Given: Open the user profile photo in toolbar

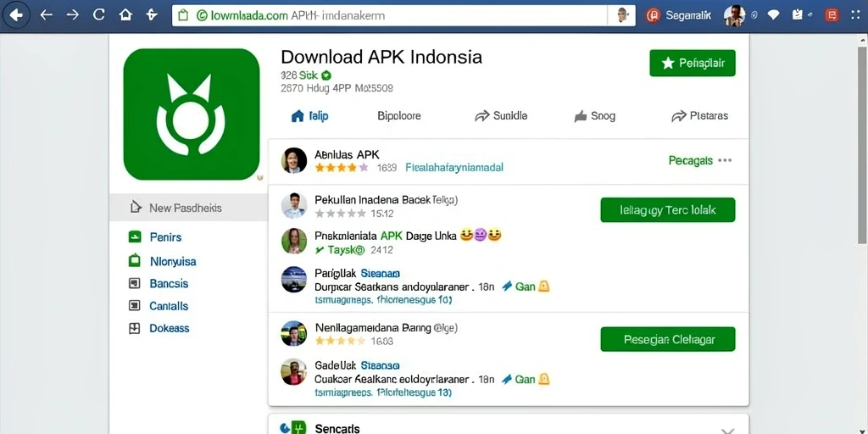Looking at the screenshot, I should click(x=734, y=15).
